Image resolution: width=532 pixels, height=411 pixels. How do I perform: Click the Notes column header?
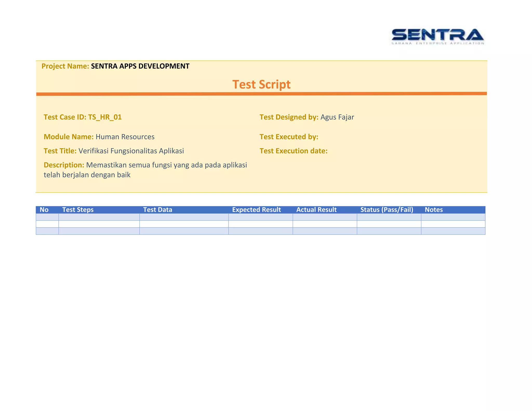(434, 210)
